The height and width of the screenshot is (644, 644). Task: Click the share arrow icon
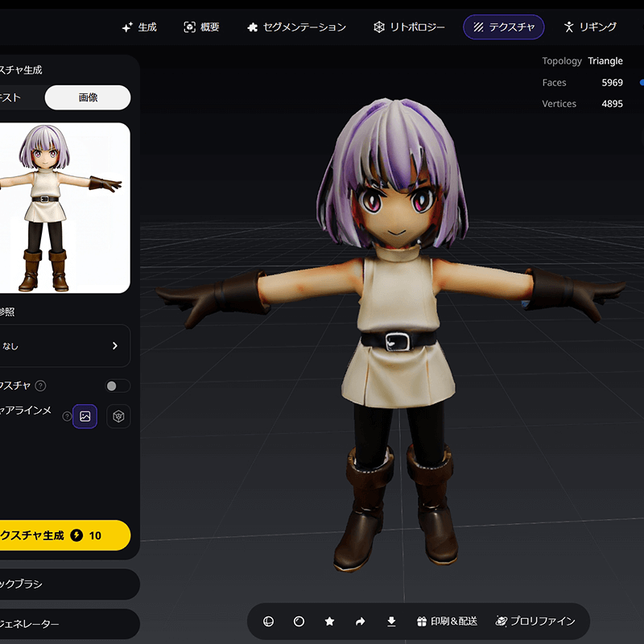[x=360, y=621]
